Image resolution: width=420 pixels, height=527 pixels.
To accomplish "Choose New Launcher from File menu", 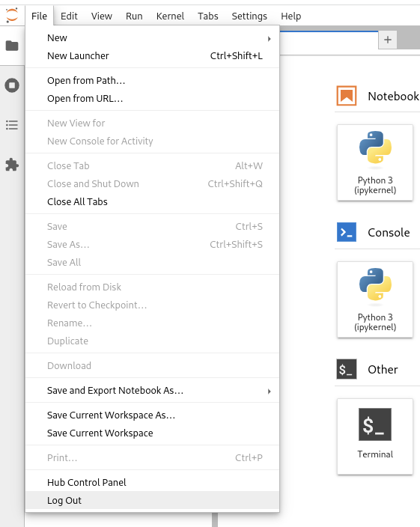I will click(x=152, y=56).
